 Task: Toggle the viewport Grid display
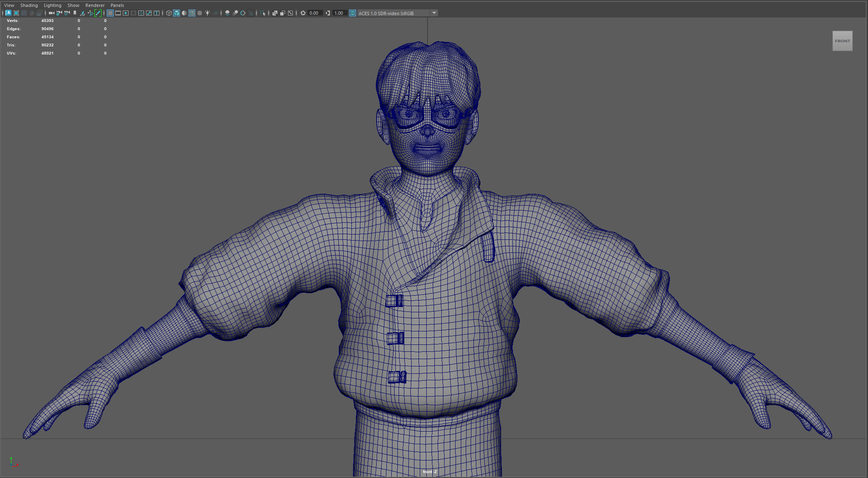point(110,13)
